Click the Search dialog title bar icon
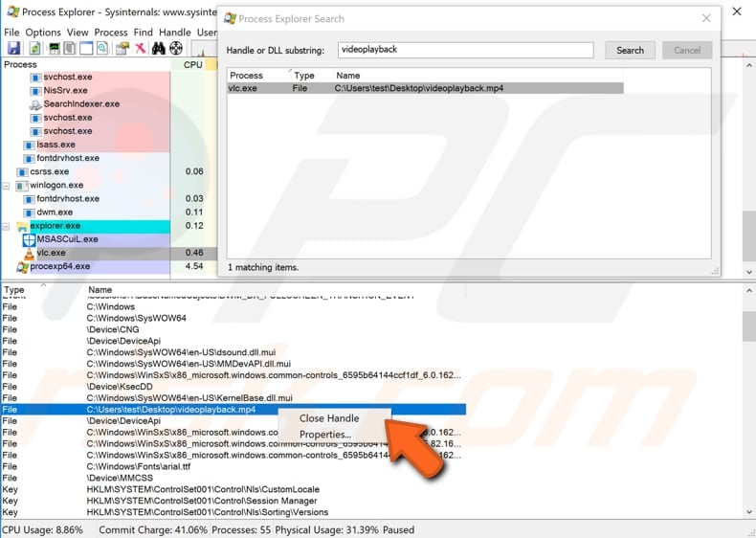The width and height of the screenshot is (756, 538). (230, 18)
